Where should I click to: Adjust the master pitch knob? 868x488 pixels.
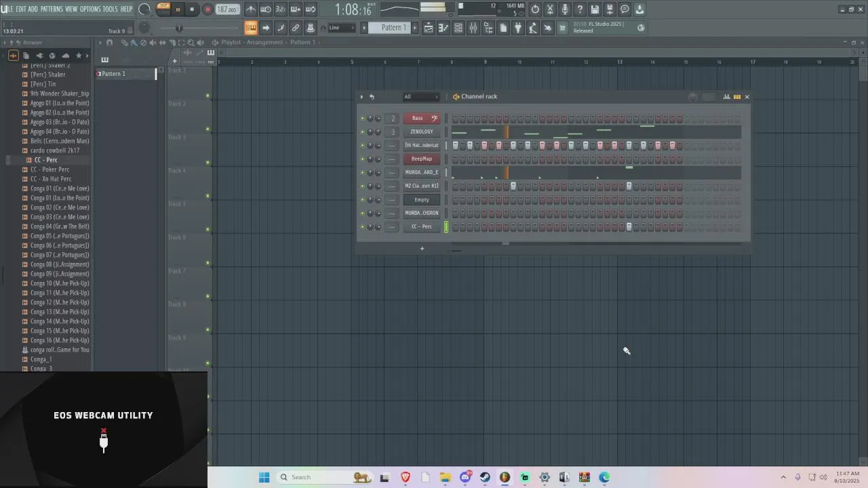tap(144, 28)
